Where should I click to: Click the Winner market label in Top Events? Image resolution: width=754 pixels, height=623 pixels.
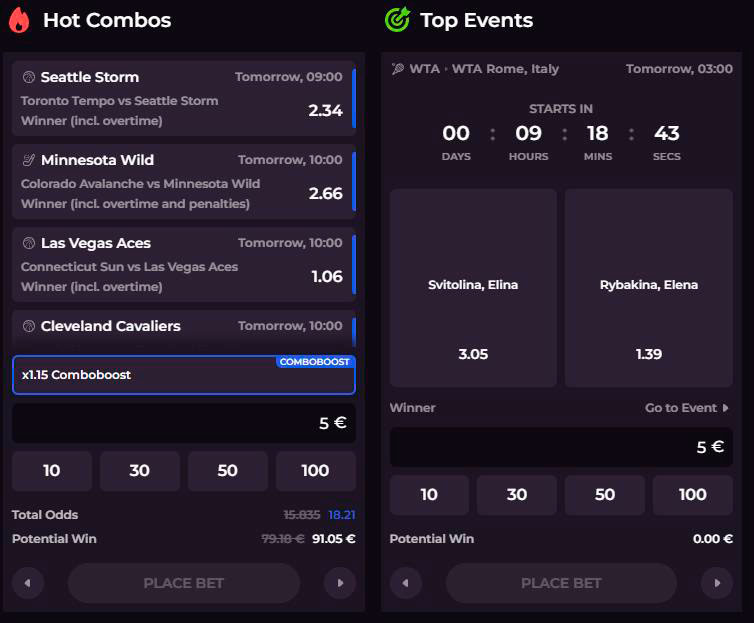tap(413, 408)
